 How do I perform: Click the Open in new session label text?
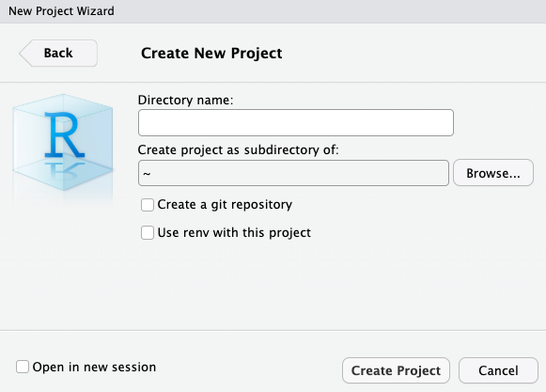click(x=94, y=367)
